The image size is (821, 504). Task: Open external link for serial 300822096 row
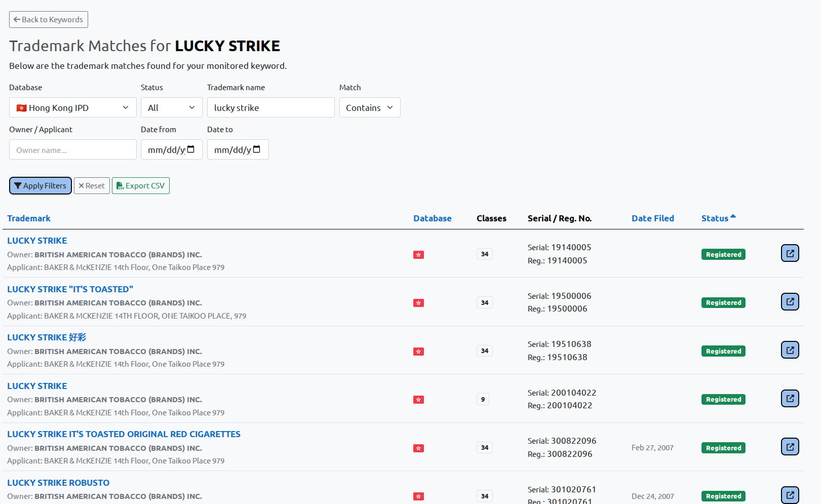[790, 447]
